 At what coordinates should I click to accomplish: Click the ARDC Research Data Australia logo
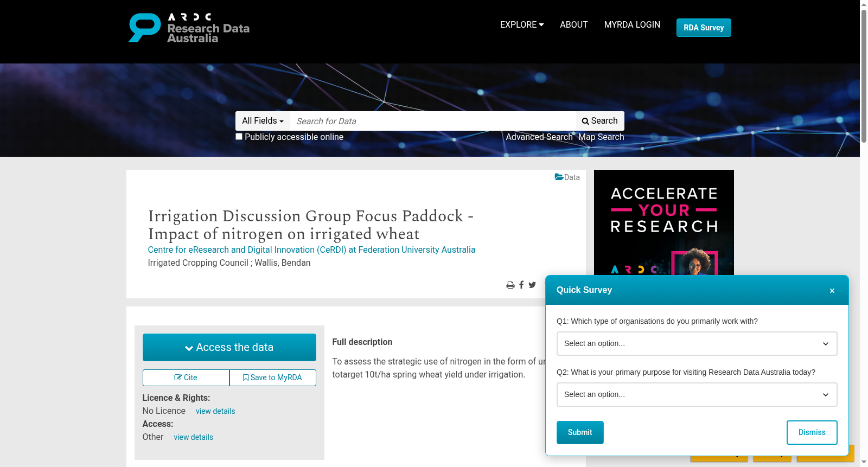coord(189,28)
